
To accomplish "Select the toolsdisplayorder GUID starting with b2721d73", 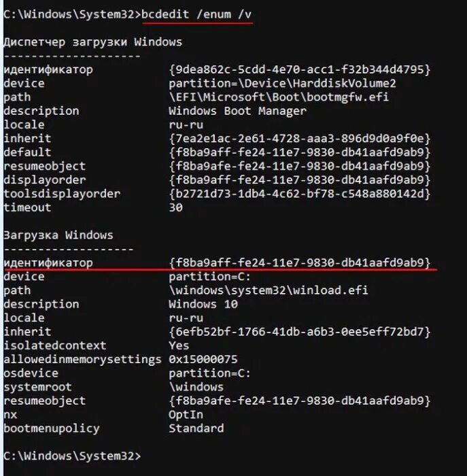I will tap(299, 194).
